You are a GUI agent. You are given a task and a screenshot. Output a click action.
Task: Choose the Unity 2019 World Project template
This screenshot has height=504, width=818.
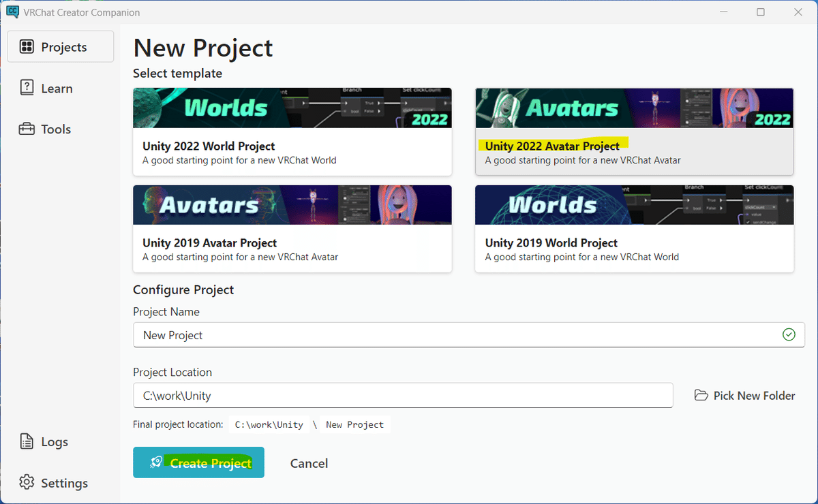point(635,229)
